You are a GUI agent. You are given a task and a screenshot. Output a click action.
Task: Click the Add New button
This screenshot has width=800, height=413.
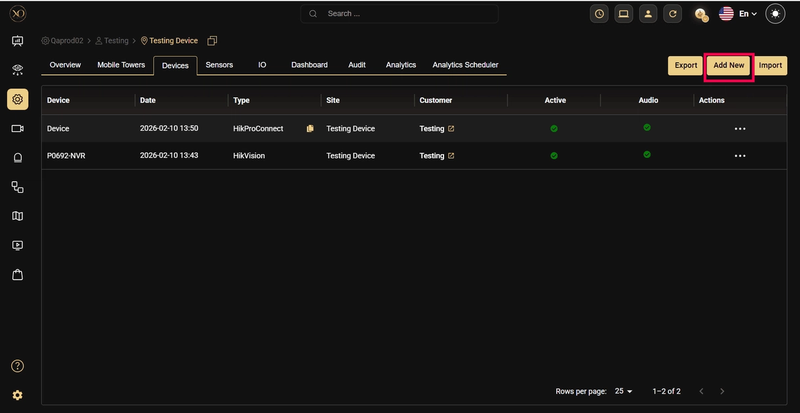tap(729, 65)
